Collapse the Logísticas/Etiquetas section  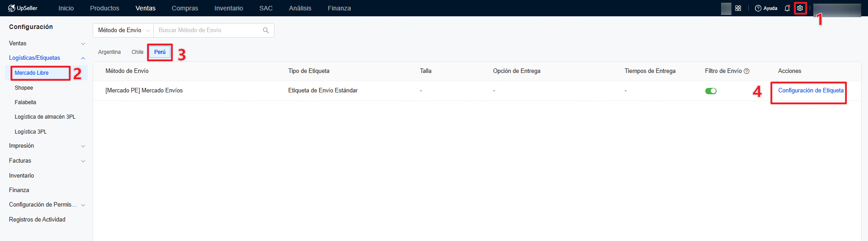pyautogui.click(x=83, y=58)
